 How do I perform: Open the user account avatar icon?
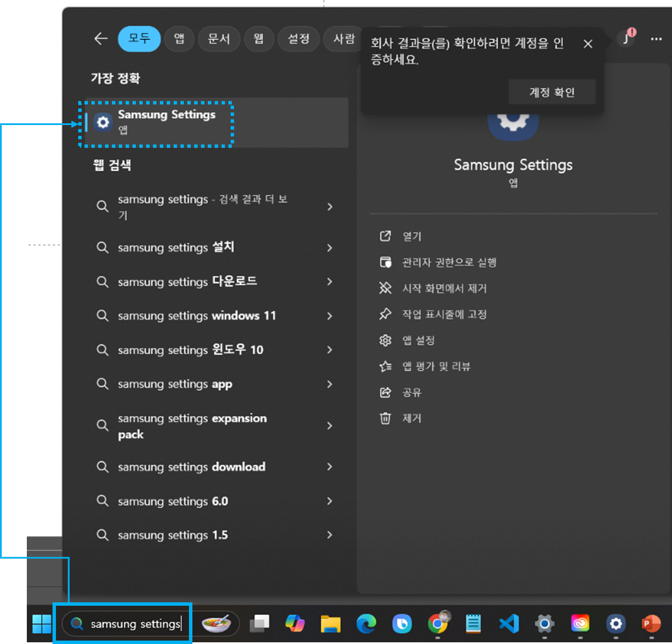point(626,39)
